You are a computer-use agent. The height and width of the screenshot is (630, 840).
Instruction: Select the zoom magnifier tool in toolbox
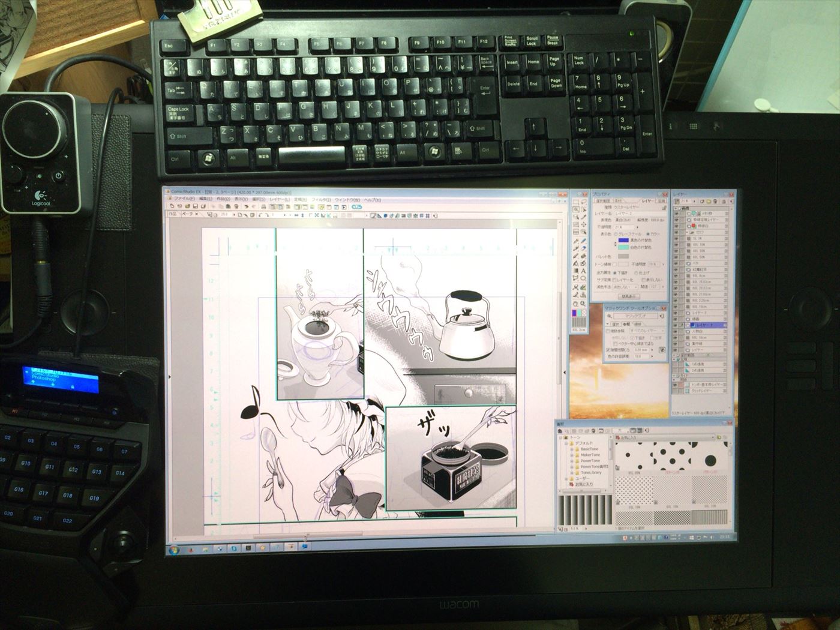point(583,304)
